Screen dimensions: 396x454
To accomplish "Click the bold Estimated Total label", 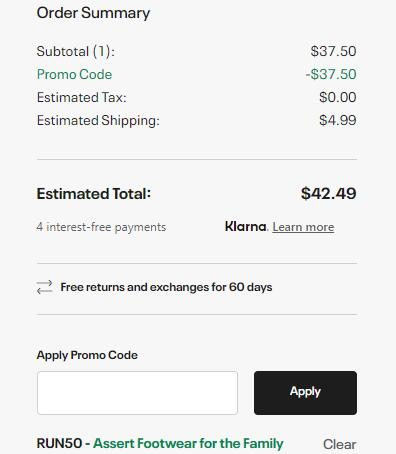I will click(94, 194).
